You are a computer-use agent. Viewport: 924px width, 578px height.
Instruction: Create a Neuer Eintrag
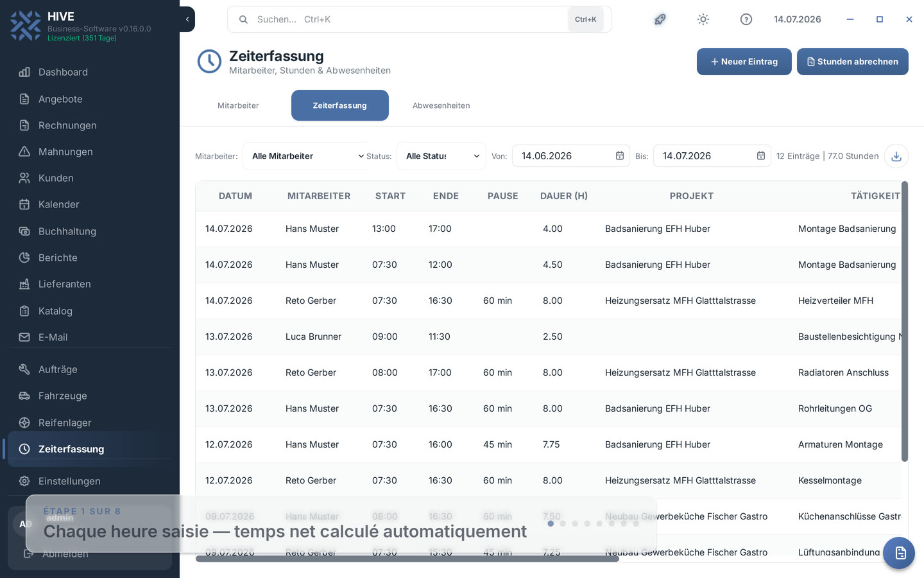coord(744,62)
